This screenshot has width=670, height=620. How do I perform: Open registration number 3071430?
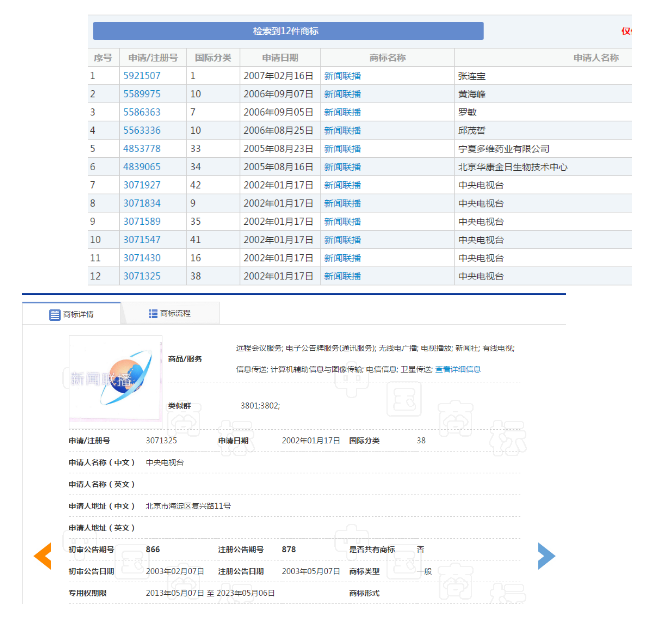(x=142, y=258)
